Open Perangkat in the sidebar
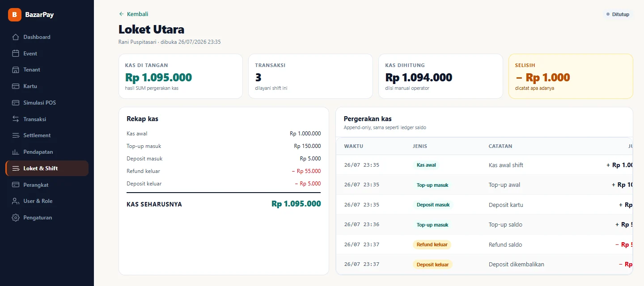Screen dimensions: 644x286 (x=47, y=185)
